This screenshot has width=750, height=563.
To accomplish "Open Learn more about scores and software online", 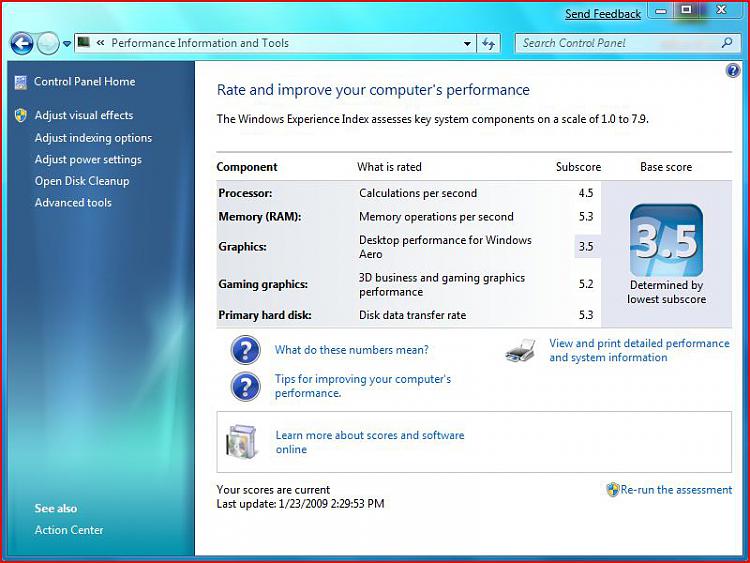I will [370, 442].
